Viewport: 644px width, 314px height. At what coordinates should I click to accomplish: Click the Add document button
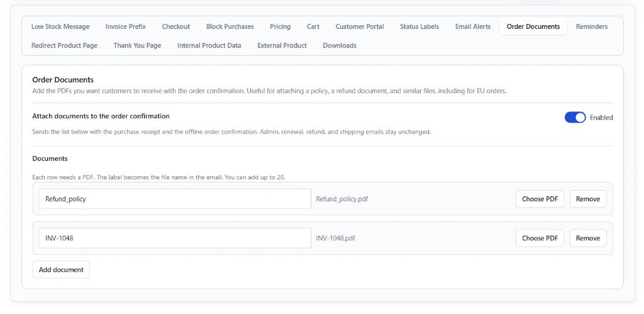[61, 269]
